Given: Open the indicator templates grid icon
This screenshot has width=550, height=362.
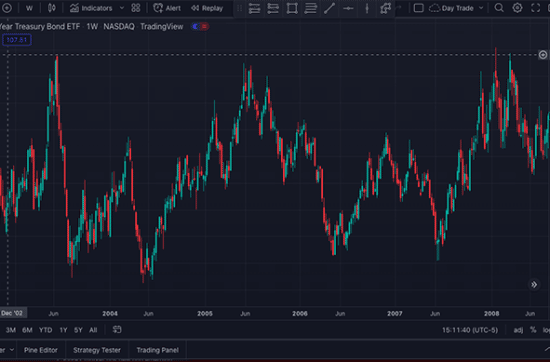Looking at the screenshot, I should [x=136, y=8].
